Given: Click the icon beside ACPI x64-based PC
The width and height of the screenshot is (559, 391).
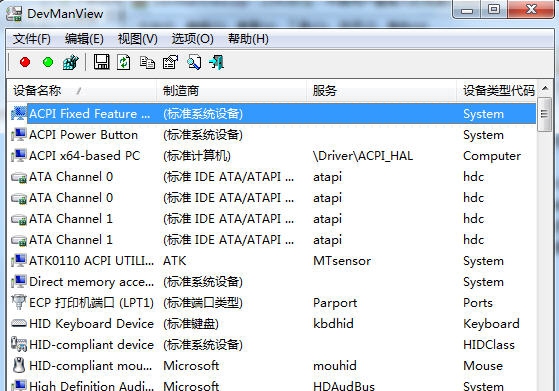Looking at the screenshot, I should (19, 156).
